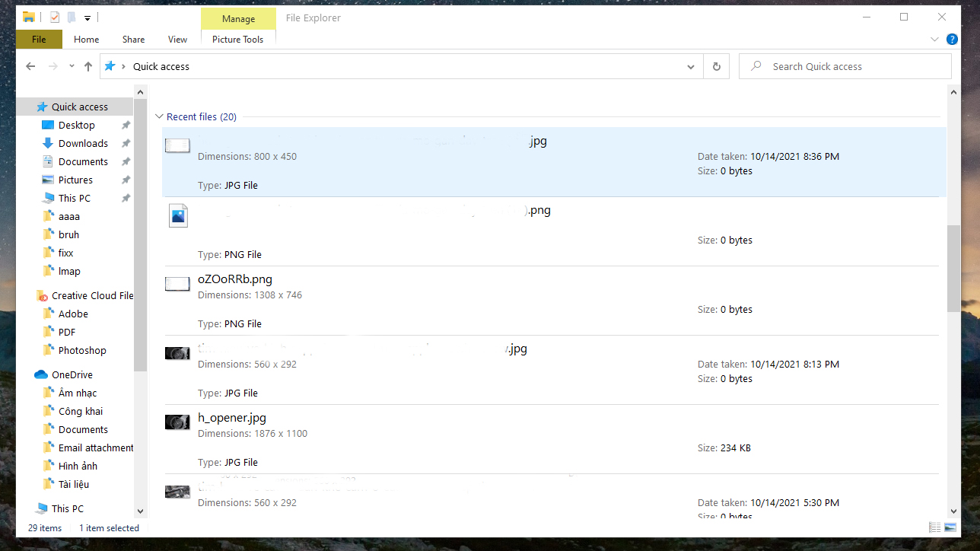Screen dimensions: 980x551
Task: Click the PDF folder icon
Action: coord(48,332)
